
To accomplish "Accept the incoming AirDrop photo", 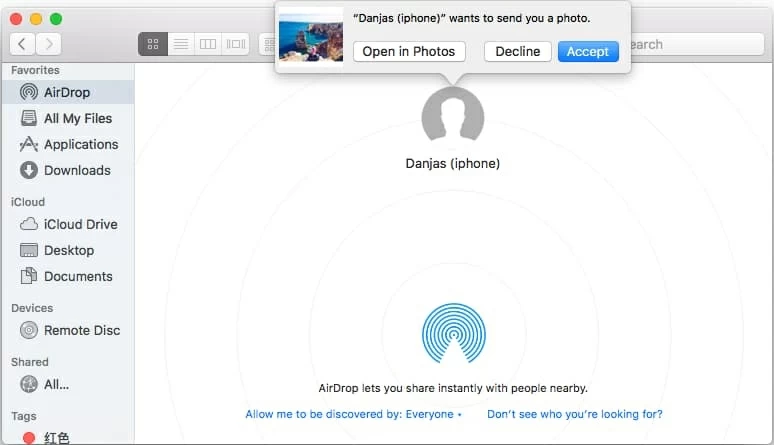I will pos(587,52).
